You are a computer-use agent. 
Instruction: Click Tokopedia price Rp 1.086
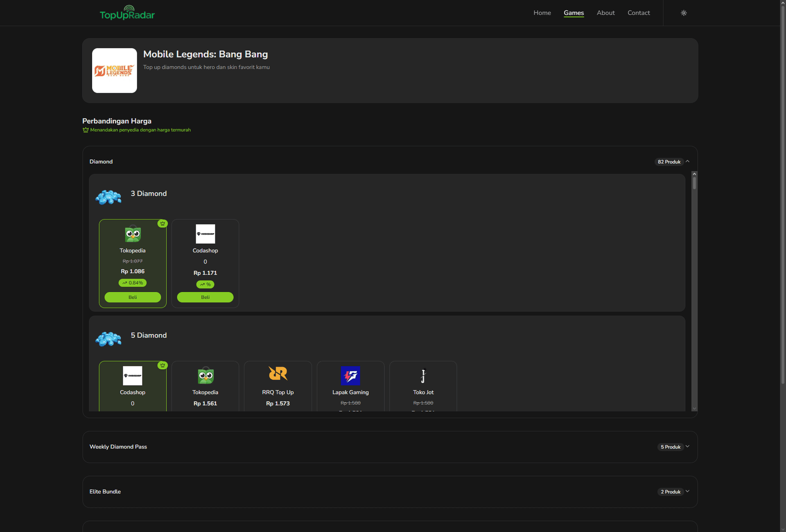133,271
